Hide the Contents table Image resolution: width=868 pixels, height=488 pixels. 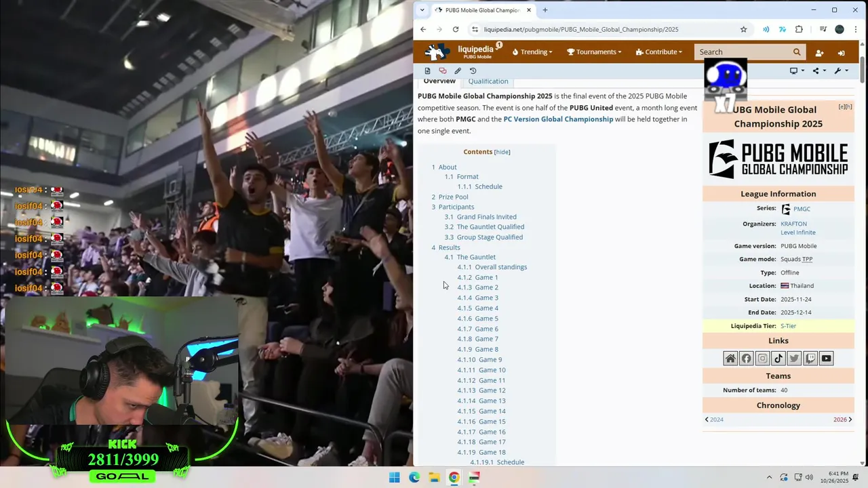pos(502,152)
